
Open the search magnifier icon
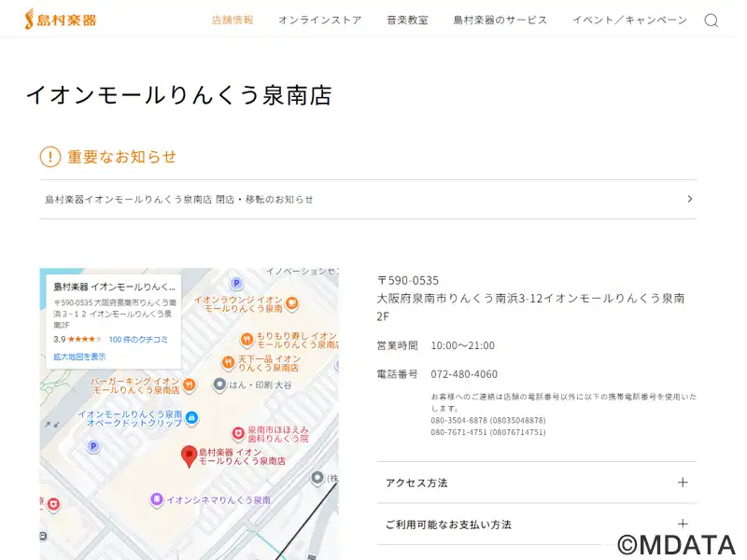point(711,21)
